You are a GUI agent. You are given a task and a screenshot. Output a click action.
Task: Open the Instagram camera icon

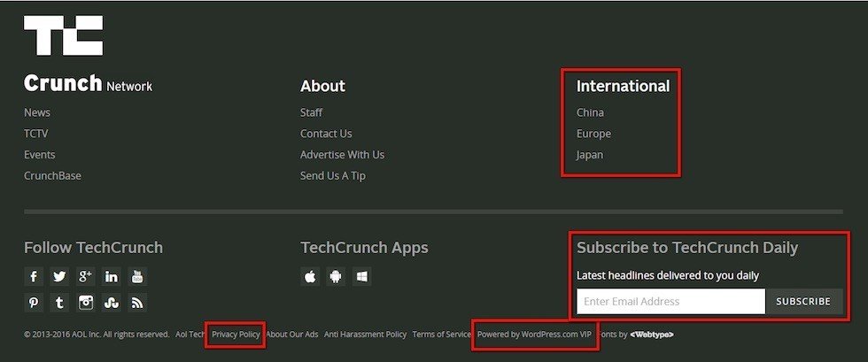tap(85, 303)
